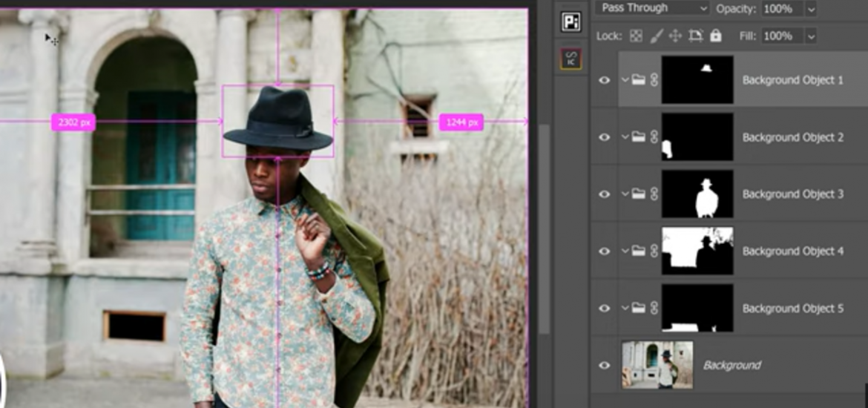Select the Background Object 1 layer name

pos(793,80)
